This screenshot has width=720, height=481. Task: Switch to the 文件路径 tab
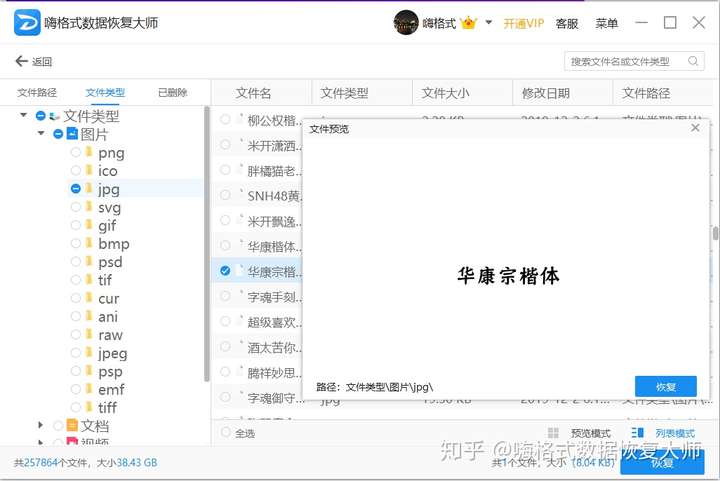(x=37, y=92)
